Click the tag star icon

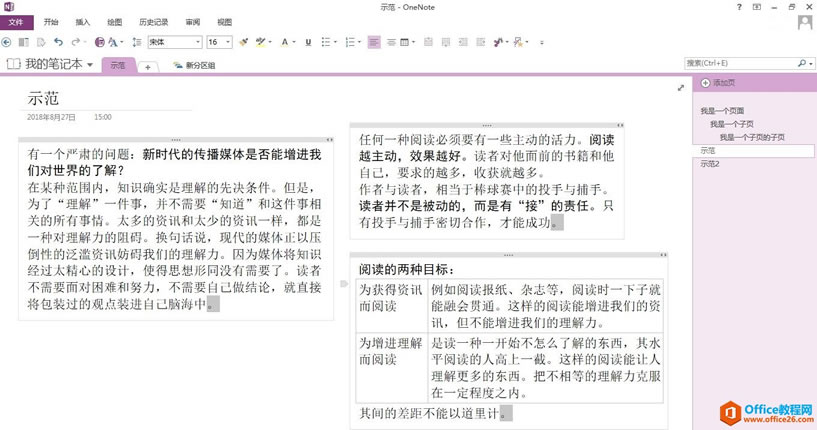click(518, 42)
